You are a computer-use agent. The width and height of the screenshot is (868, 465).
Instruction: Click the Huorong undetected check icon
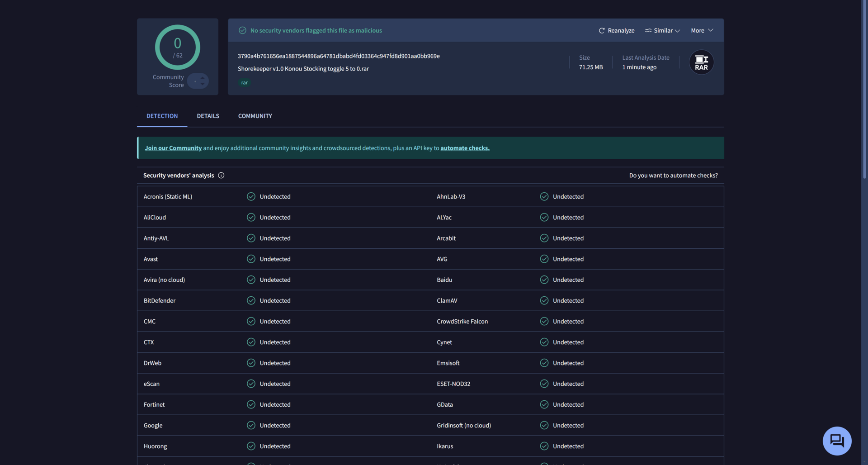click(x=251, y=446)
